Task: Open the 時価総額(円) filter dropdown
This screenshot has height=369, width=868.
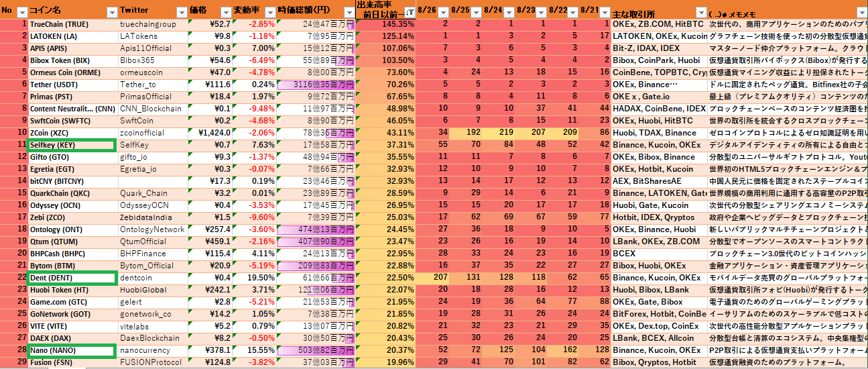Action: click(x=347, y=12)
